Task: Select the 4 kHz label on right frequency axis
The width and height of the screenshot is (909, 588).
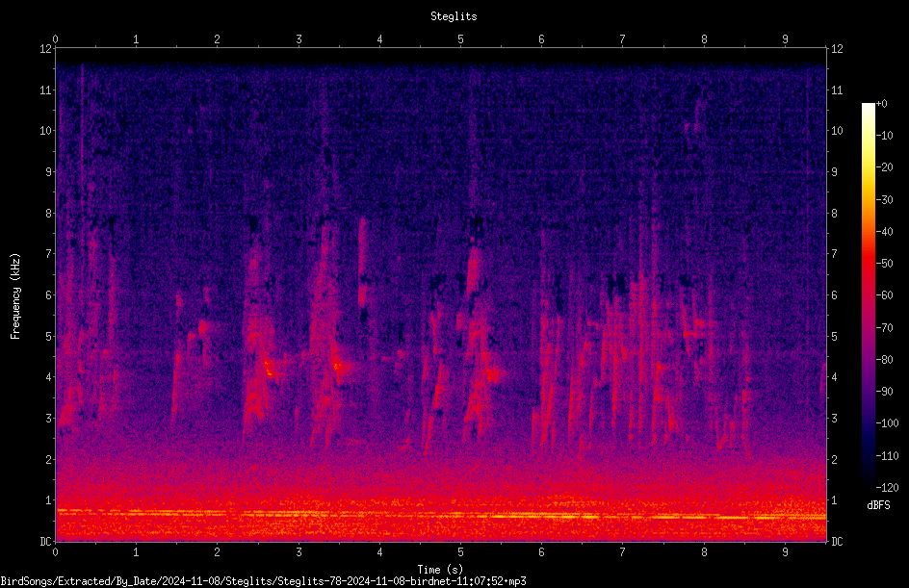Action: coord(834,377)
